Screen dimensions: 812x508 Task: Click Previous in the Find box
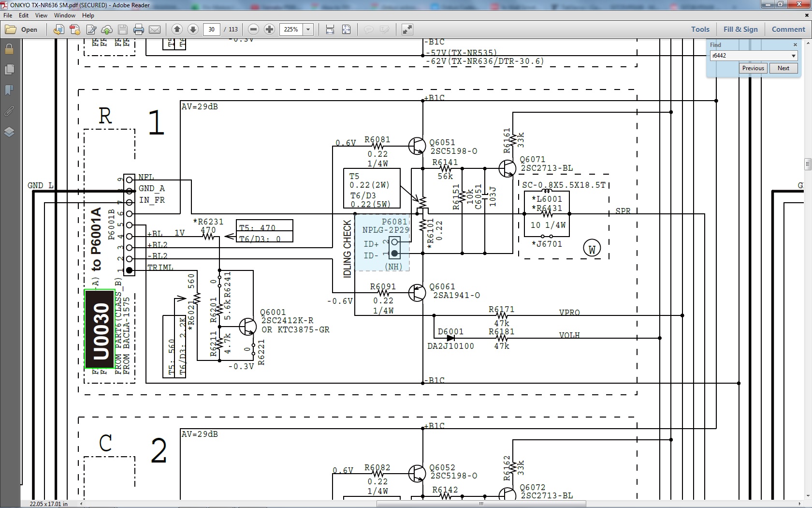click(753, 68)
